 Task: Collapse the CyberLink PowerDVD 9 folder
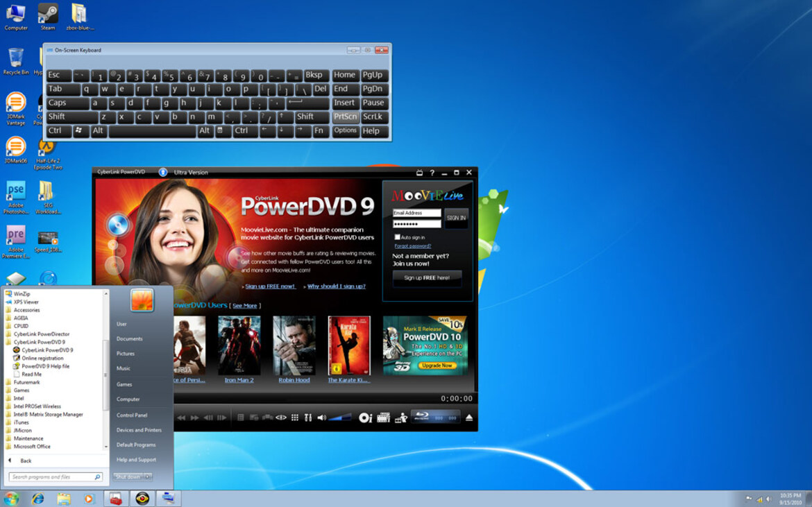click(x=40, y=342)
